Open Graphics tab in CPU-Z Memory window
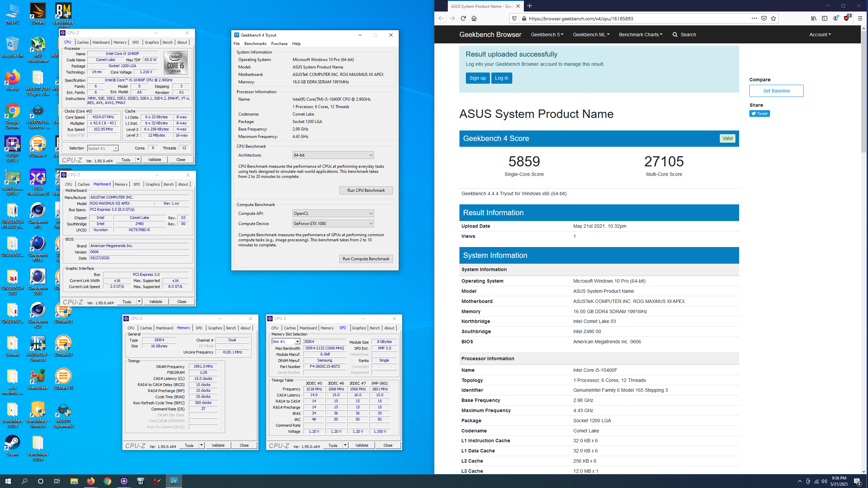Image resolution: width=868 pixels, height=488 pixels. (215, 328)
